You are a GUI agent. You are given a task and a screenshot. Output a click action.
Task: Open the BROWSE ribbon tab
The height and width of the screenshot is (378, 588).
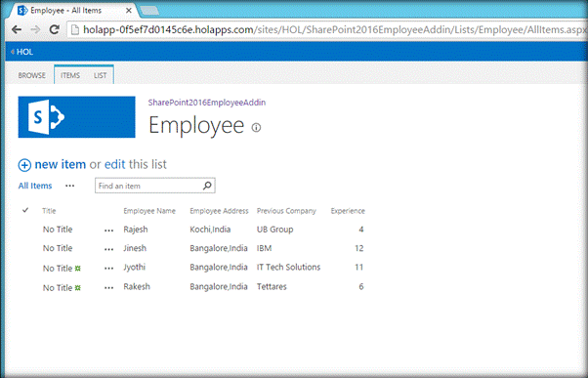[32, 75]
